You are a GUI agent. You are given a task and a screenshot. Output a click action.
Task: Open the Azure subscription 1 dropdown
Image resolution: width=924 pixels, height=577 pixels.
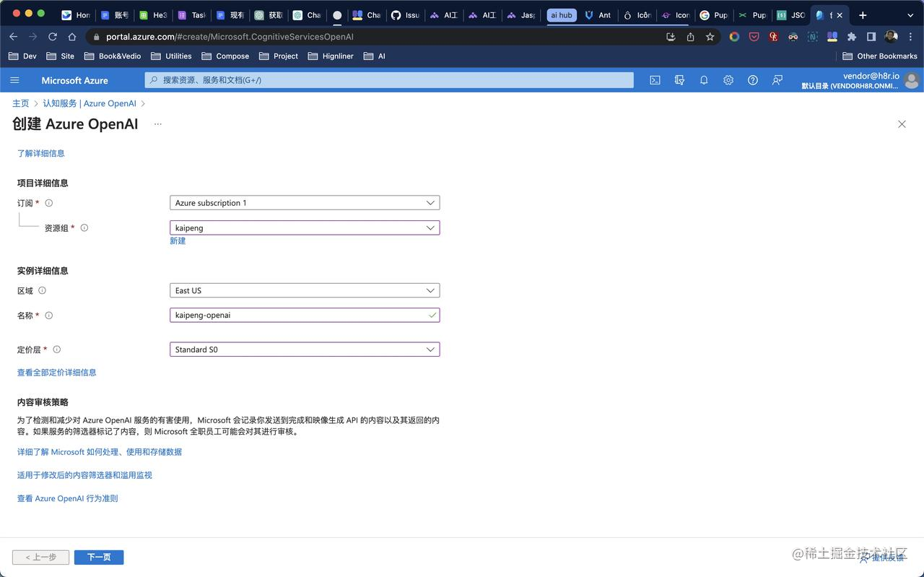click(304, 203)
